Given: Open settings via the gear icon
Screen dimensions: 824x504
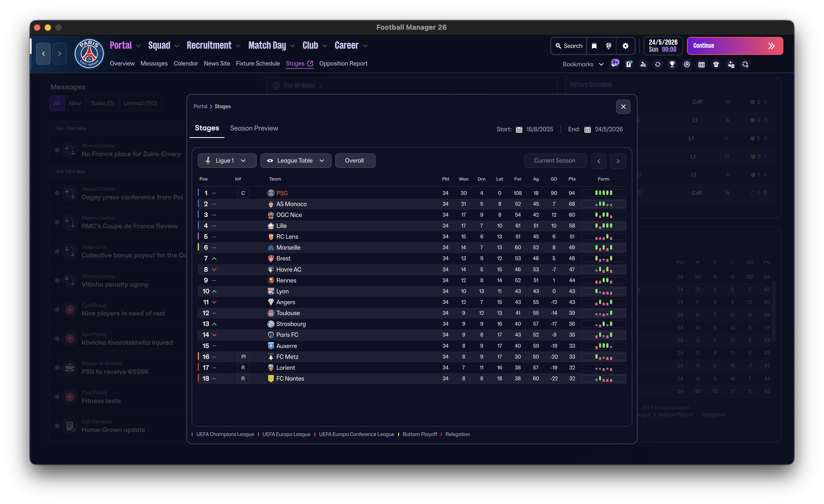Looking at the screenshot, I should pos(625,46).
